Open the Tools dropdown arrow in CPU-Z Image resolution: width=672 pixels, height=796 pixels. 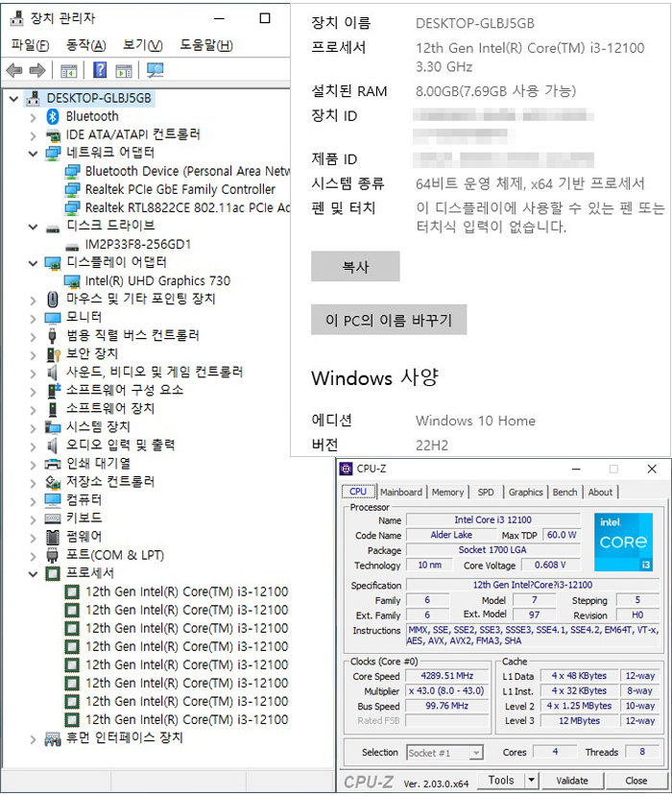[532, 780]
